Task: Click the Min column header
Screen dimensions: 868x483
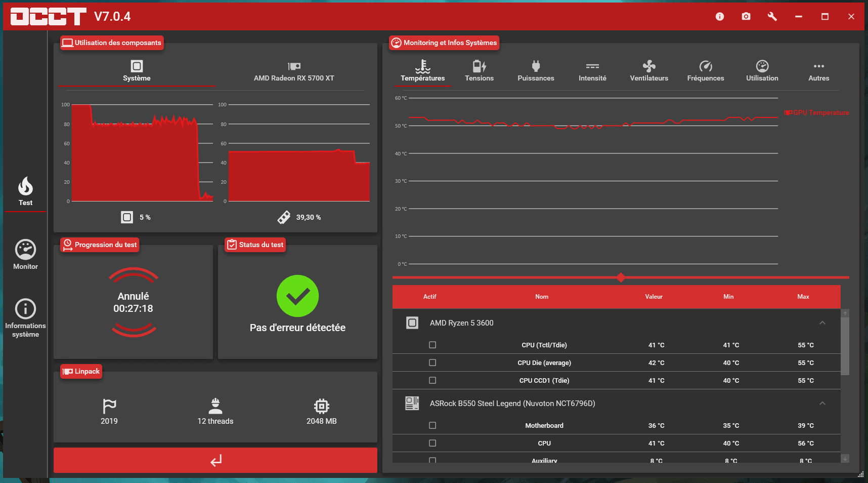Action: [x=728, y=297]
